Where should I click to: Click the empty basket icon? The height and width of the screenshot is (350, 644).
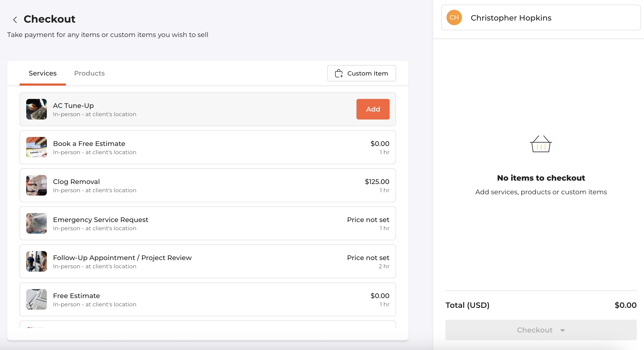tap(541, 144)
